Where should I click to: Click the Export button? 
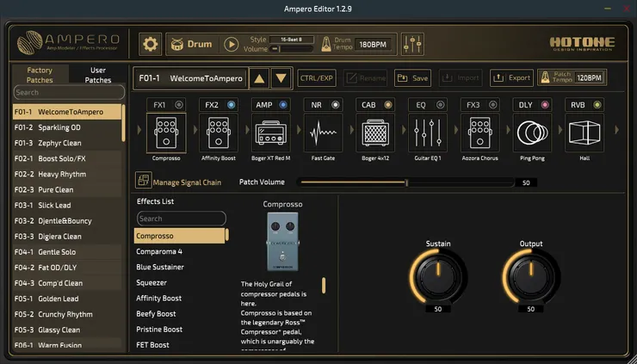click(x=511, y=78)
